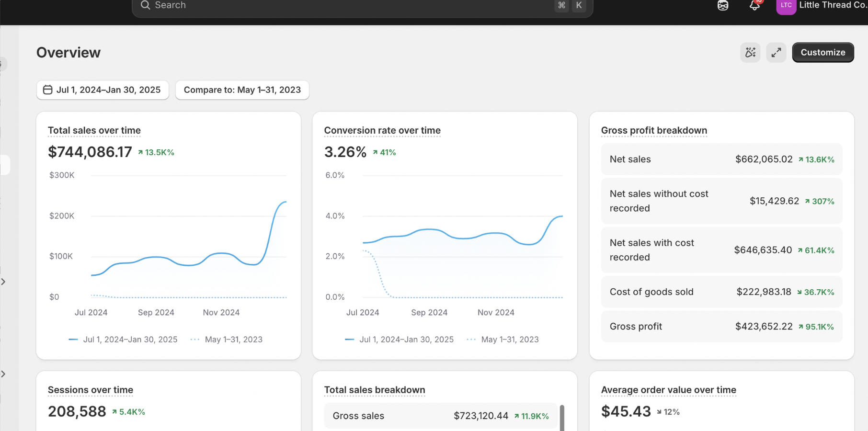Open Little Thread Co. account menu
This screenshot has height=431, width=868.
pos(822,6)
